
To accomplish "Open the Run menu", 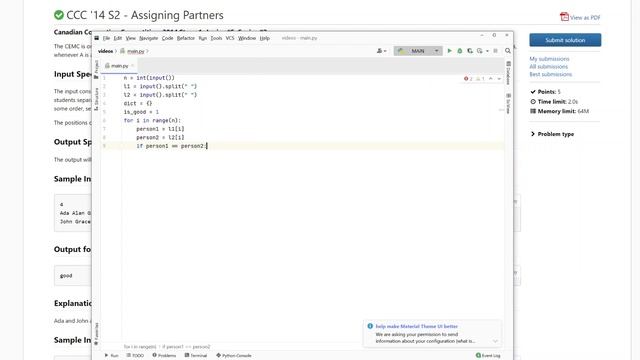I will (202, 38).
